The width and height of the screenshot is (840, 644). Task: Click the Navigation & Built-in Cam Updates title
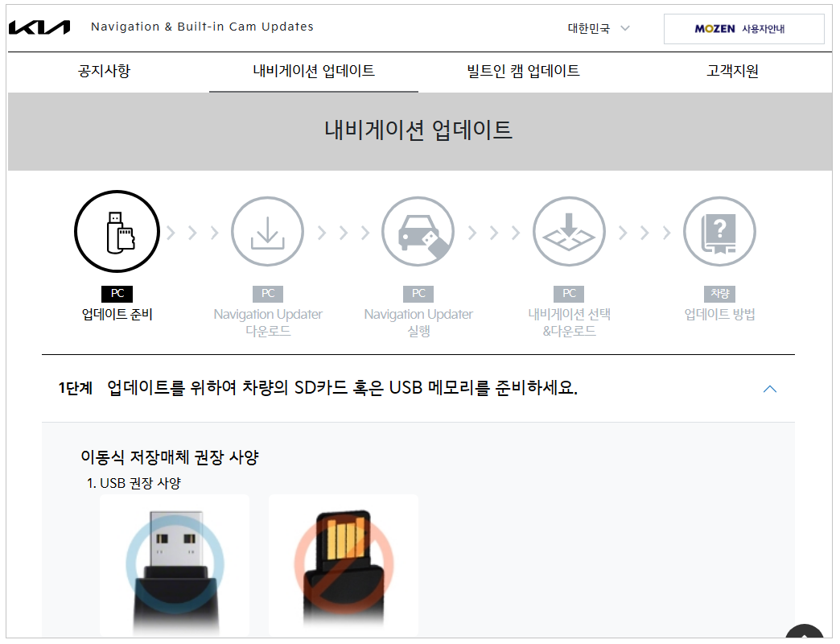[202, 27]
